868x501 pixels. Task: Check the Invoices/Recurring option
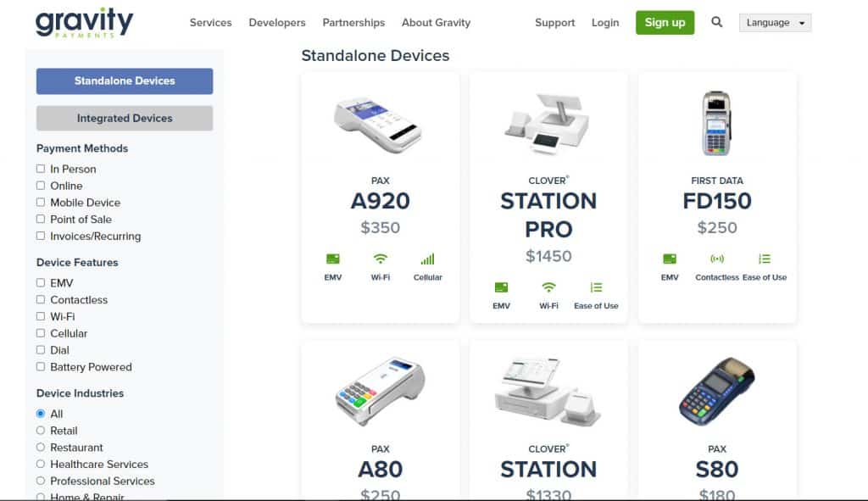41,236
